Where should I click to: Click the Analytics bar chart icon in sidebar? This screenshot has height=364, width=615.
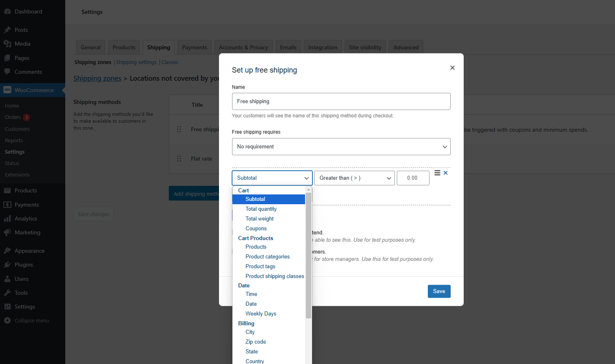coord(7,219)
